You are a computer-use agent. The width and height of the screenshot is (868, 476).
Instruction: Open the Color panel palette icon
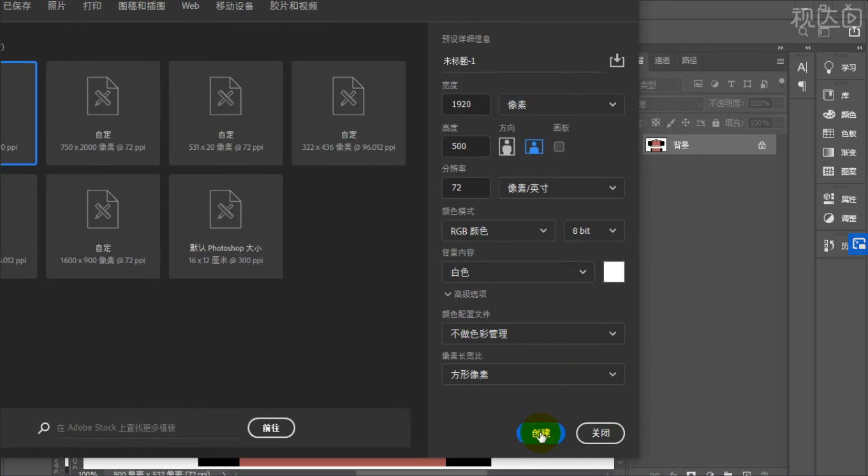[828, 114]
